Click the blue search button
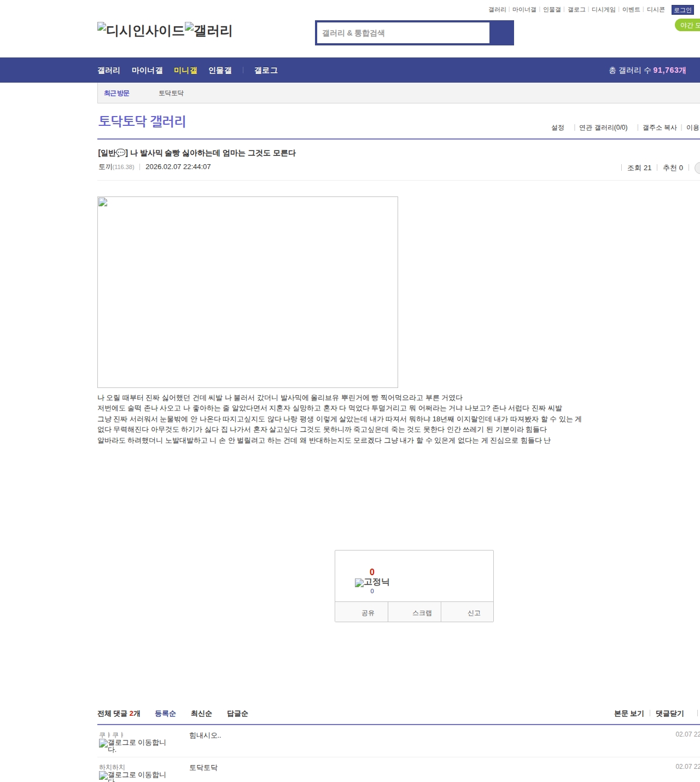700x782 pixels. [x=501, y=33]
